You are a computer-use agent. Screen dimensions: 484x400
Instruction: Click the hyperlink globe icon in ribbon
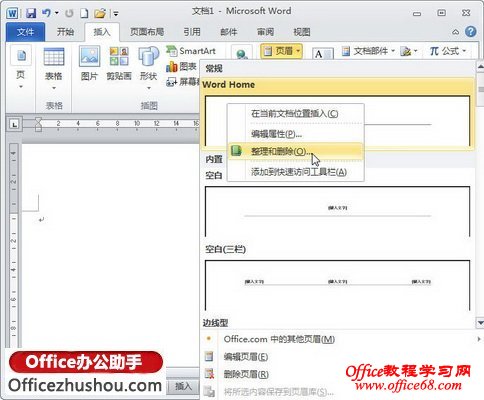click(x=242, y=54)
